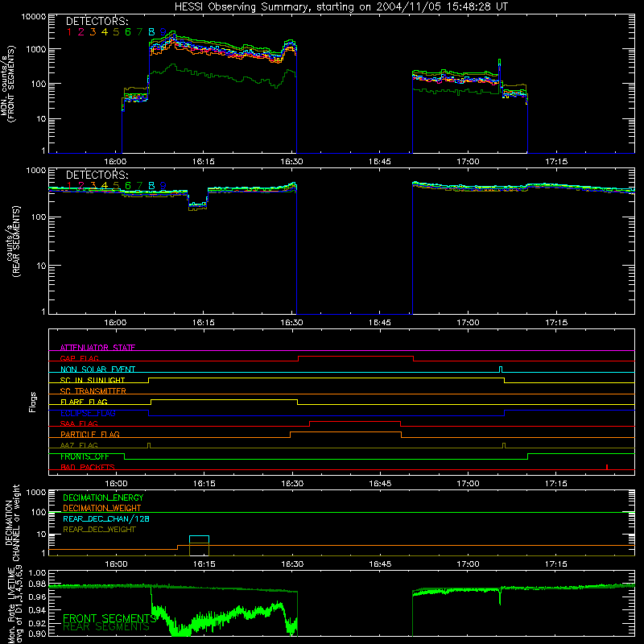Image resolution: width=644 pixels, height=644 pixels.
Task: Select magenta detector number 2 in the front segments legend
Action: (x=81, y=32)
